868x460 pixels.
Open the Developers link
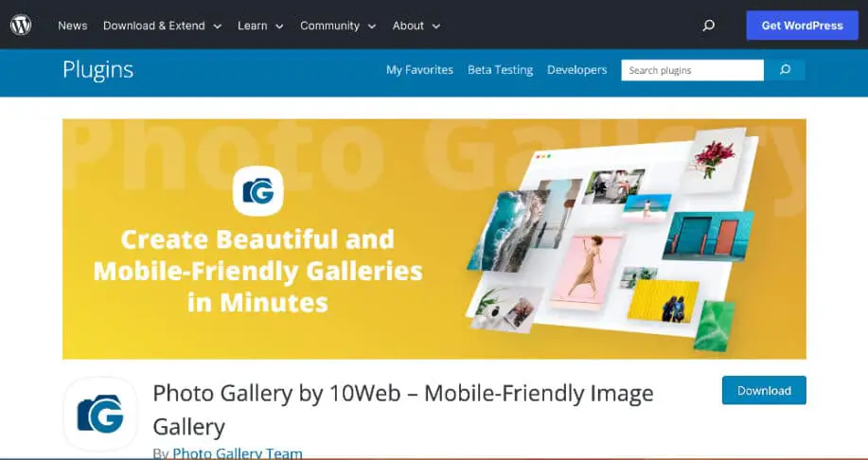pos(576,70)
